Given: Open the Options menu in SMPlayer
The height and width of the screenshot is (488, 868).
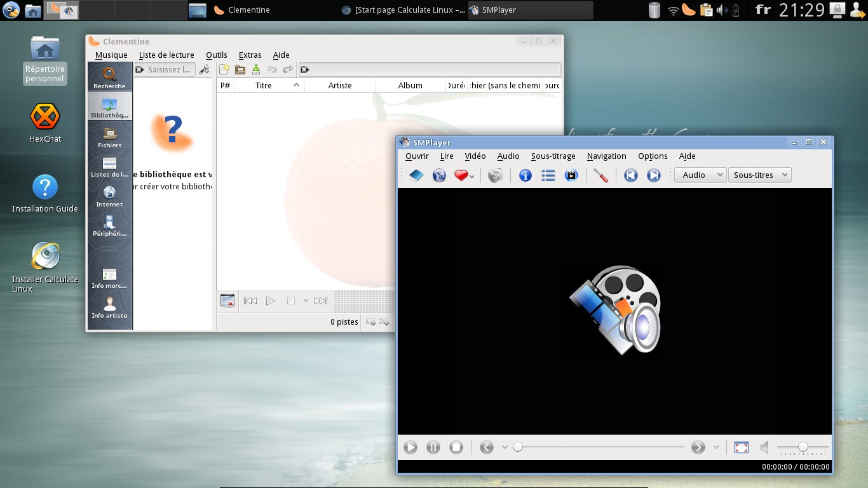Looking at the screenshot, I should (653, 156).
